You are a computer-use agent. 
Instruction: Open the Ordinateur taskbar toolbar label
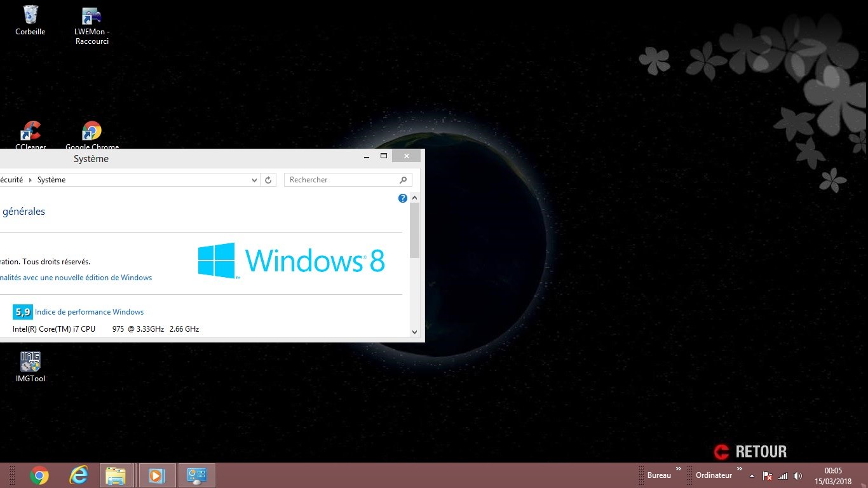714,475
